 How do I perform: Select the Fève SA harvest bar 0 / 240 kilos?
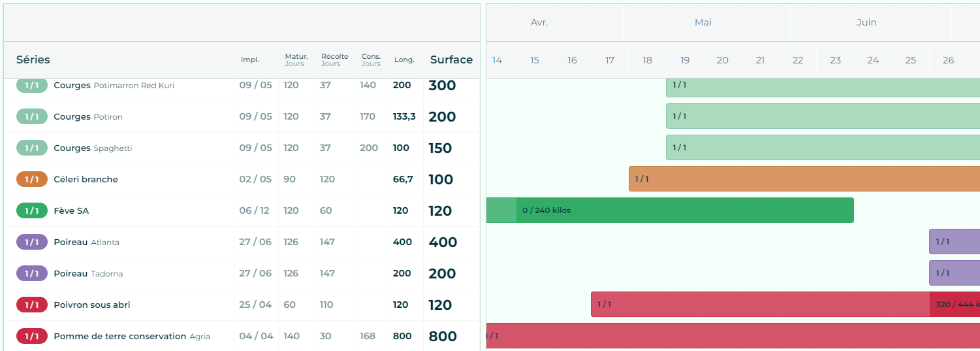(684, 210)
